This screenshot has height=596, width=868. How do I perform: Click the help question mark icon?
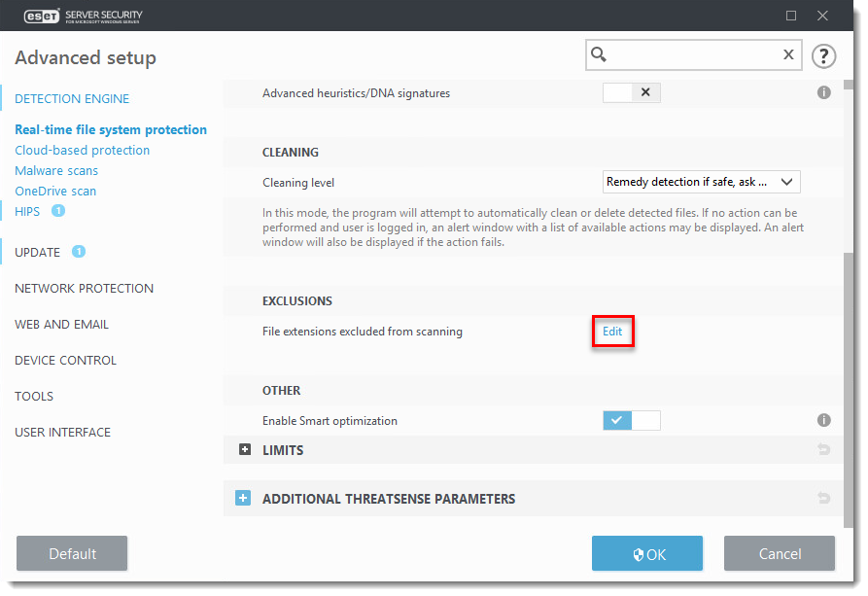click(x=823, y=55)
